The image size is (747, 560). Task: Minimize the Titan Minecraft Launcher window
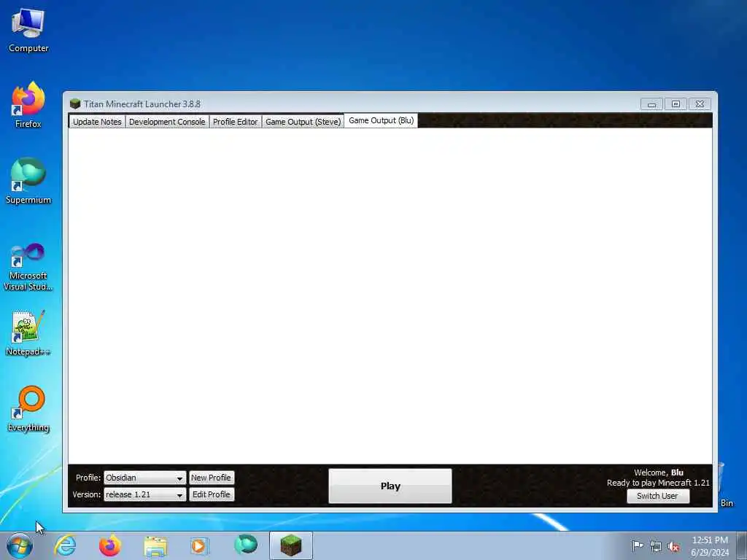click(651, 104)
